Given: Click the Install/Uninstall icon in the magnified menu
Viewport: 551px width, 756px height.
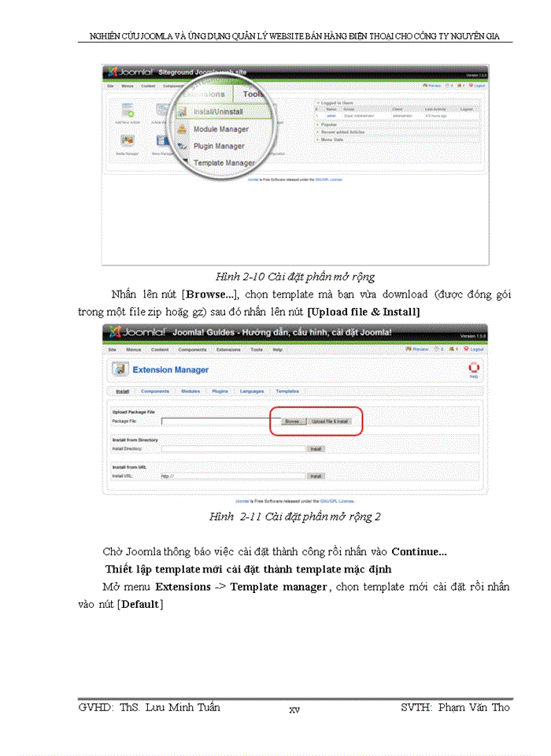Looking at the screenshot, I should [182, 113].
